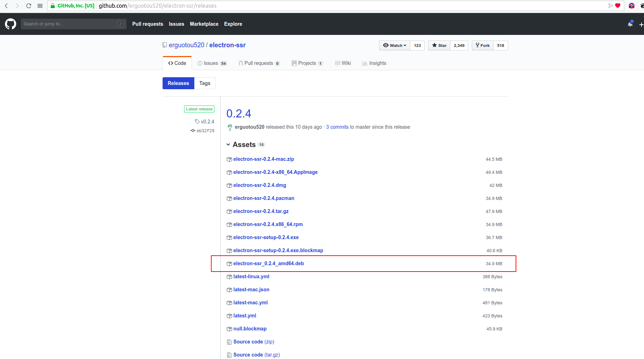Click the package icon beside electron-ssr-0.2.4.dmg
This screenshot has height=359, width=644.
(229, 185)
